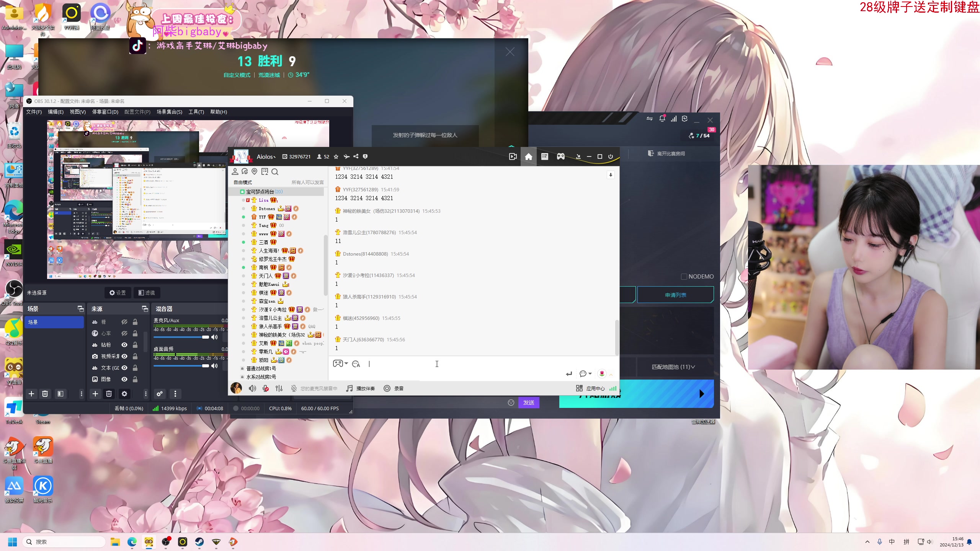The image size is (980, 551).
Task: Mute the 麦克风/Aux channel in OBS mixer
Action: coord(214,337)
